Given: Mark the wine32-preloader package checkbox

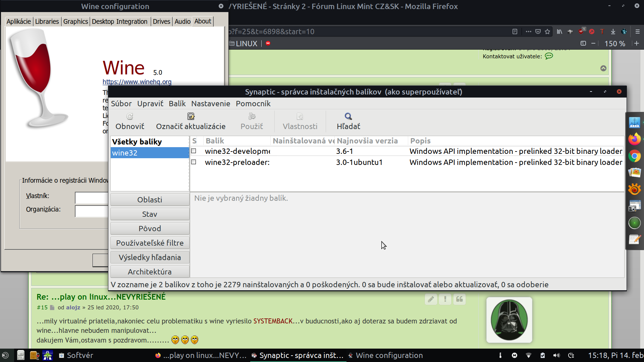Looking at the screenshot, I should pyautogui.click(x=194, y=162).
